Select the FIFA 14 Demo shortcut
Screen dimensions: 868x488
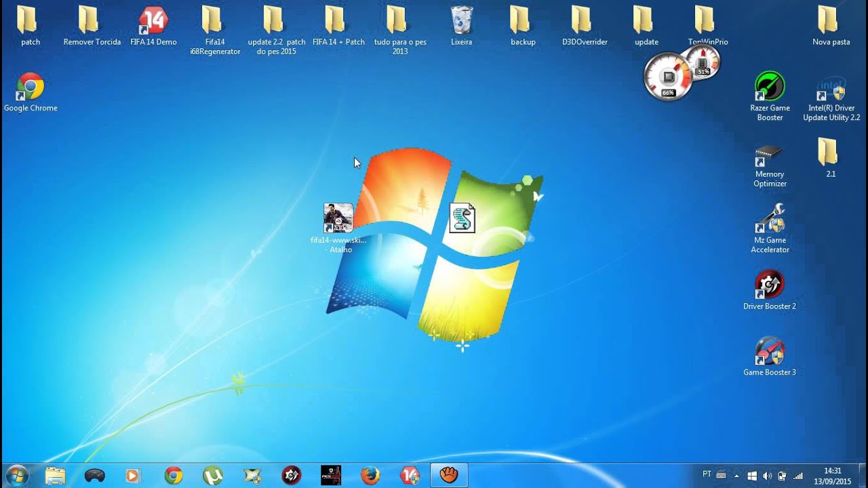coord(153,26)
